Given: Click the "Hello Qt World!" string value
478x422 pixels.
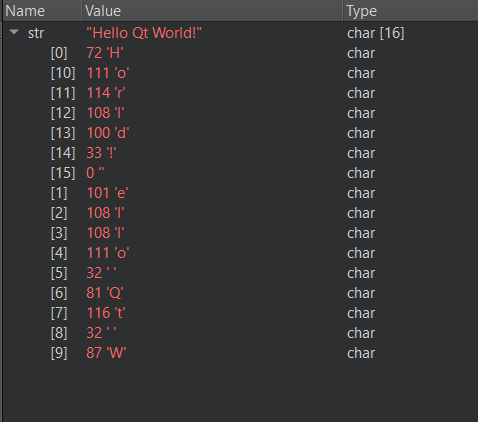Looking at the screenshot, I should tap(144, 33).
